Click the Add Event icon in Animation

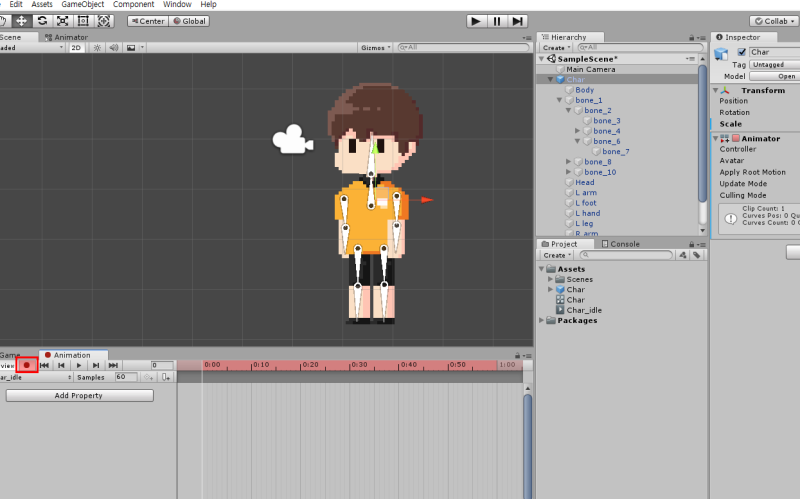[166, 377]
